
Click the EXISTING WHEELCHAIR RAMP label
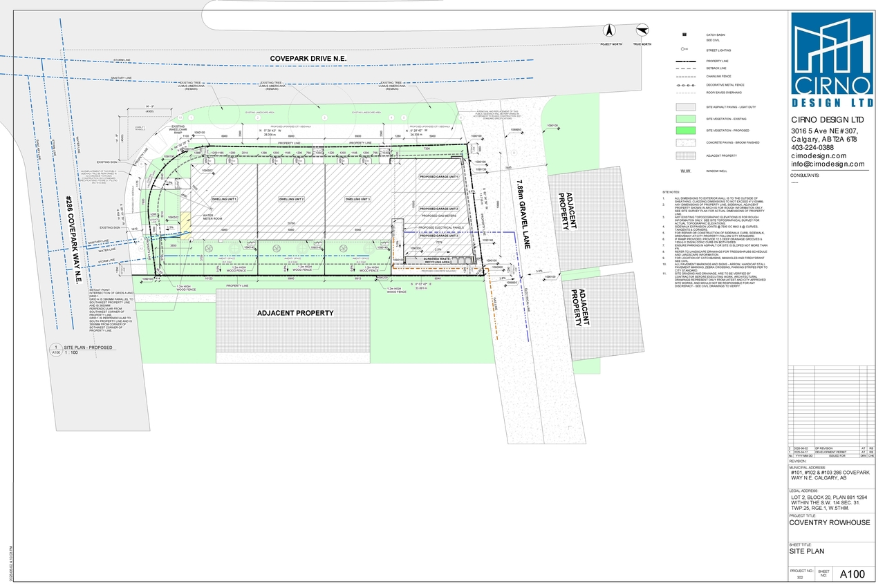[x=178, y=129]
